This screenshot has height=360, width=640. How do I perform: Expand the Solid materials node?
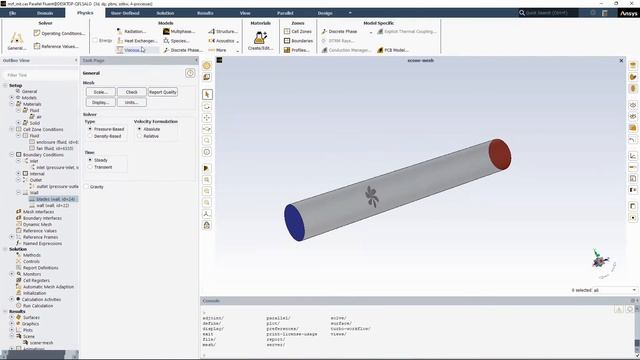coord(18,122)
